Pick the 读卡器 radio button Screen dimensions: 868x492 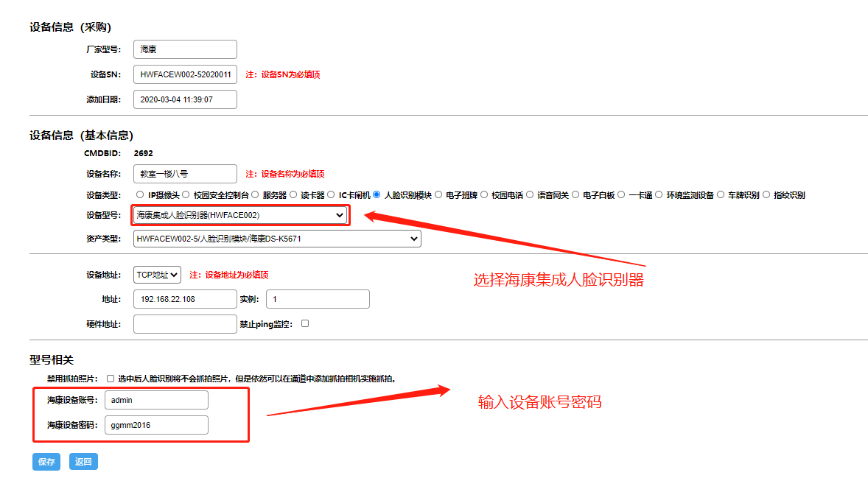click(293, 195)
